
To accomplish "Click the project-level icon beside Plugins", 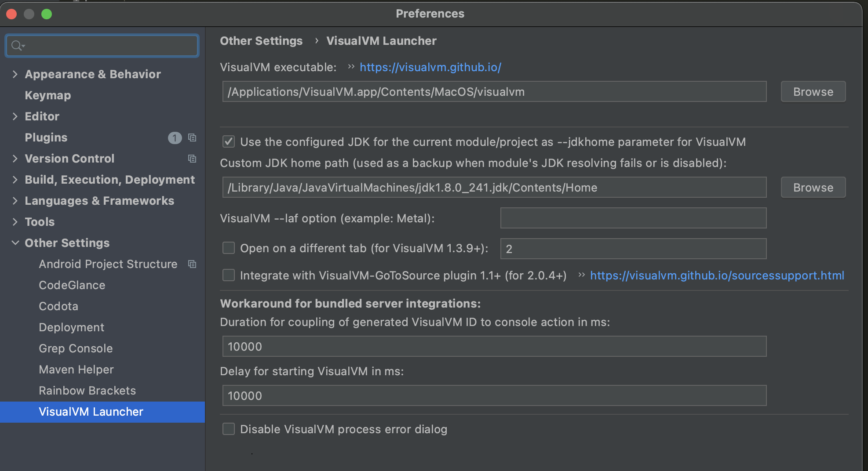I will tap(192, 138).
